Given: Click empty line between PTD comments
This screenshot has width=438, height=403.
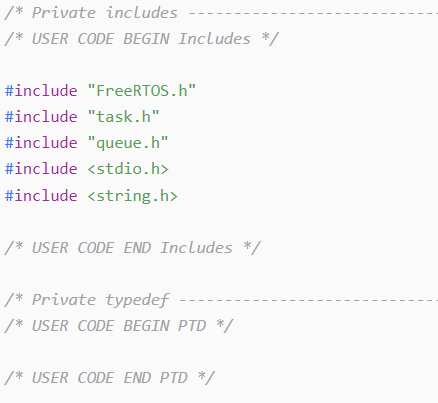Looking at the screenshot, I should (219, 352).
